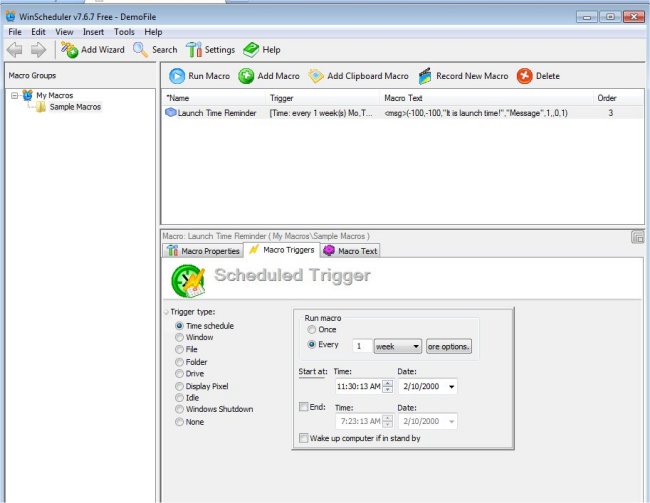Open the Tools menu
This screenshot has width=650, height=503.
tap(124, 32)
